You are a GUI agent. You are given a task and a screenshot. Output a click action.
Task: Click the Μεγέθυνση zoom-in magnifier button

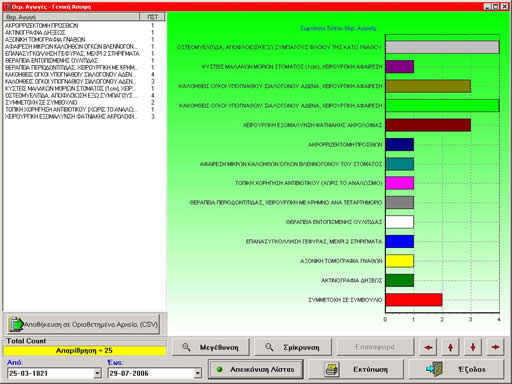click(211, 347)
